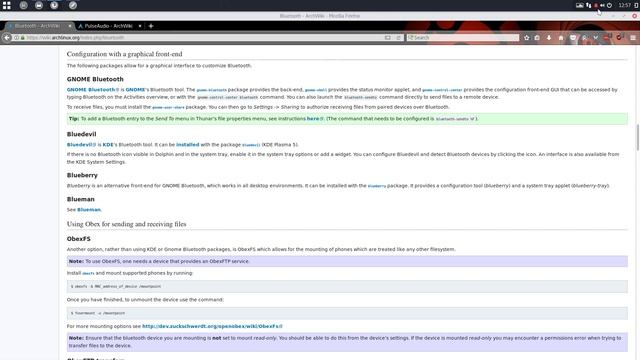The image size is (640, 360).
Task: Click into the Firefox Search box
Action: 463,38
